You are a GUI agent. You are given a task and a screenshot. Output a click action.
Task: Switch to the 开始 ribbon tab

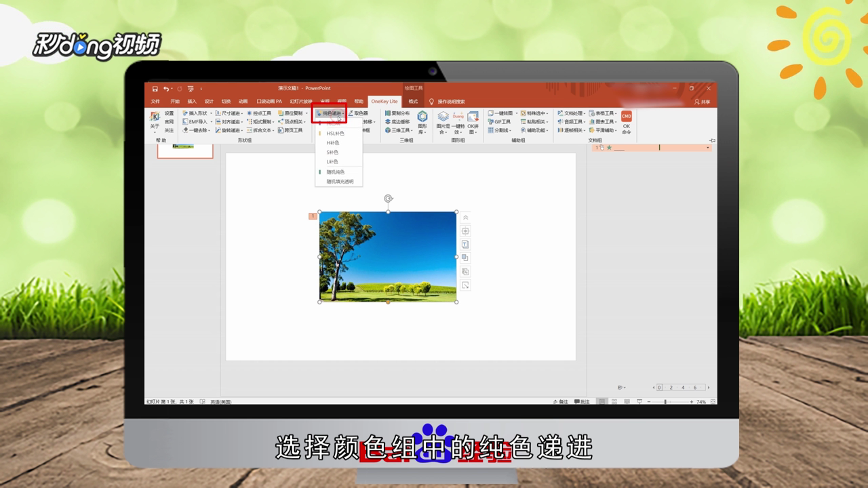point(175,101)
